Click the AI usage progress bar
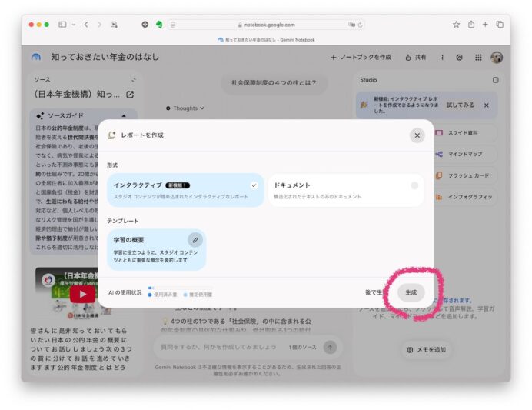 click(x=180, y=288)
